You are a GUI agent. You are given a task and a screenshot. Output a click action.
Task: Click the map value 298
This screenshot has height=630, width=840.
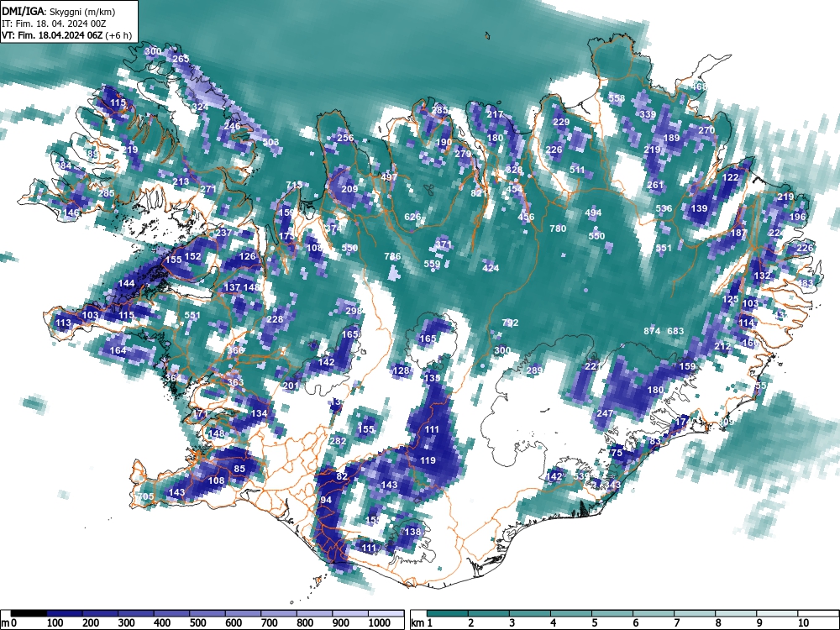[354, 311]
